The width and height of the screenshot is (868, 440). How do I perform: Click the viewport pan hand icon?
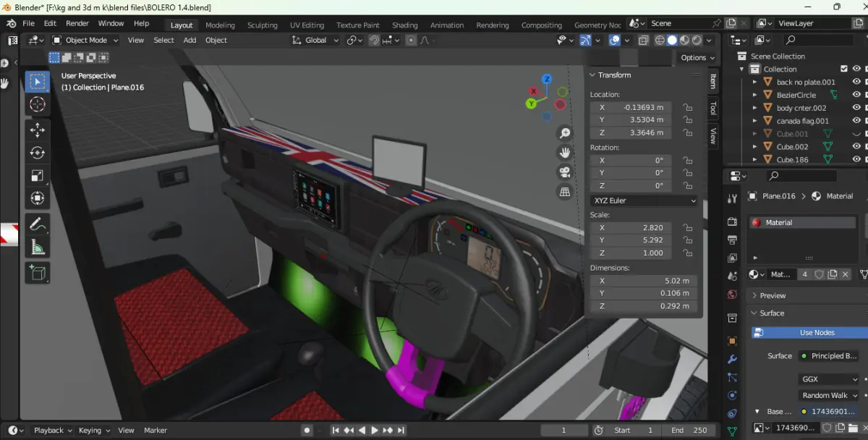click(565, 153)
